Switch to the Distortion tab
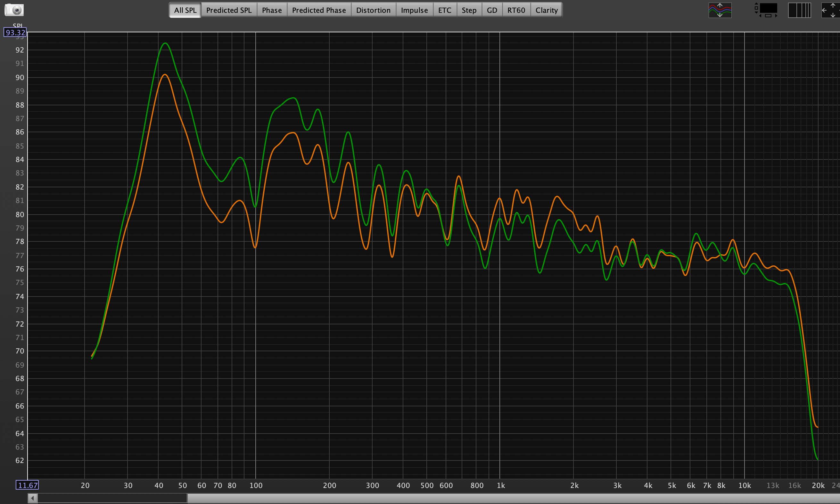 point(374,10)
